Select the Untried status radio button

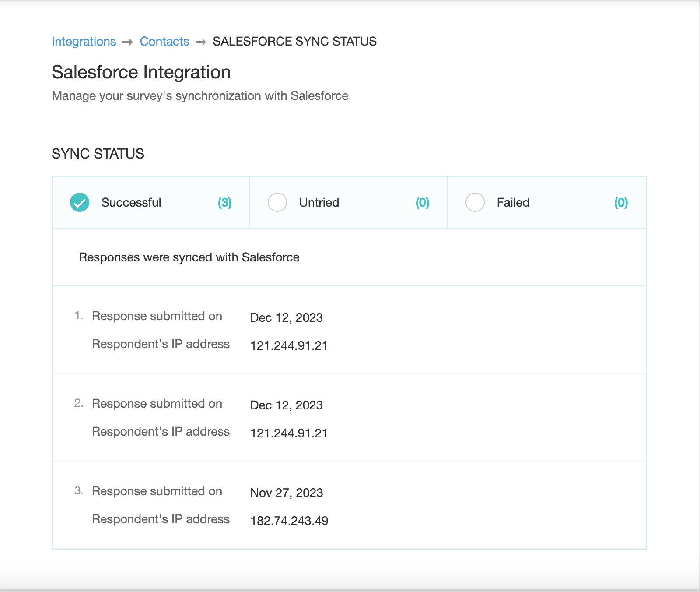[x=277, y=202]
